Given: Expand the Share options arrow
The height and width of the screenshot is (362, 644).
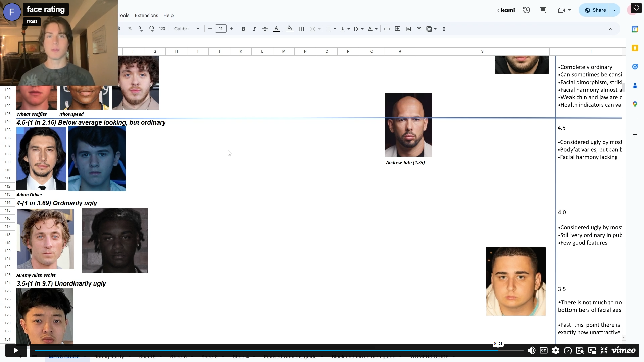Looking at the screenshot, I should [614, 10].
